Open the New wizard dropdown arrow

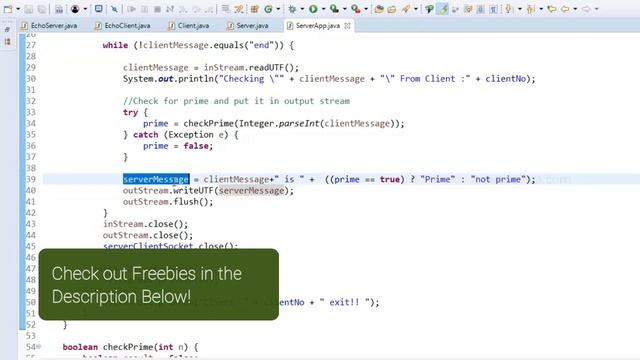18,9
